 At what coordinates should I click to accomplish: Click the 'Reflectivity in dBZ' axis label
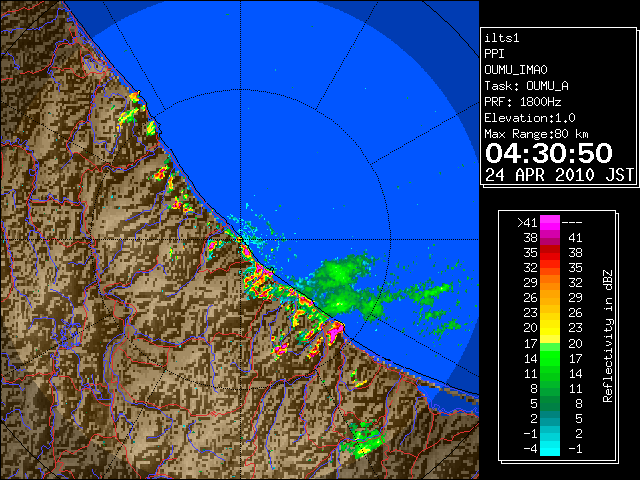click(608, 336)
